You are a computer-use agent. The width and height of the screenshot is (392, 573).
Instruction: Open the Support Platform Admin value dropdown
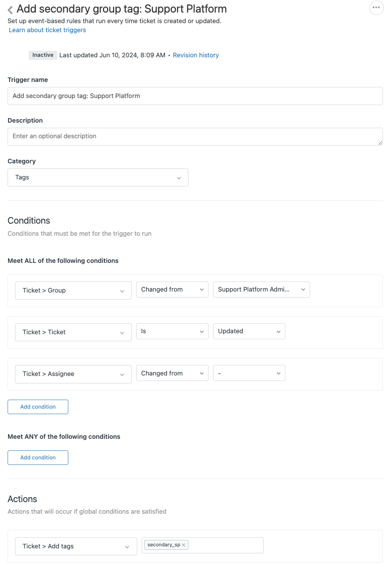point(261,290)
